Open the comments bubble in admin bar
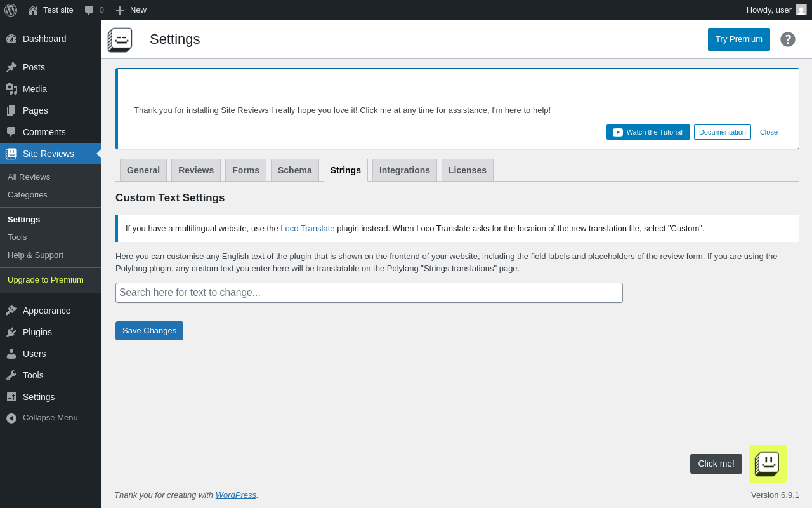Viewport: 812px width, 508px height. click(94, 10)
